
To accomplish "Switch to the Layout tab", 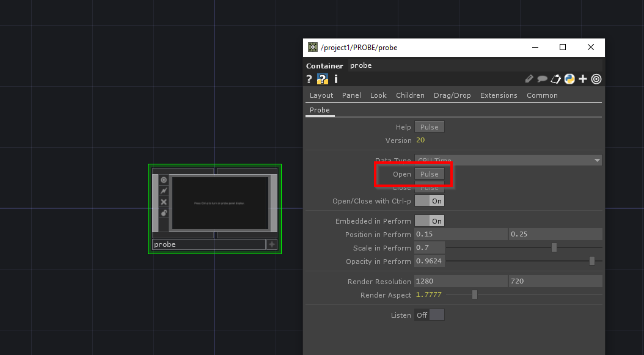I will (321, 95).
